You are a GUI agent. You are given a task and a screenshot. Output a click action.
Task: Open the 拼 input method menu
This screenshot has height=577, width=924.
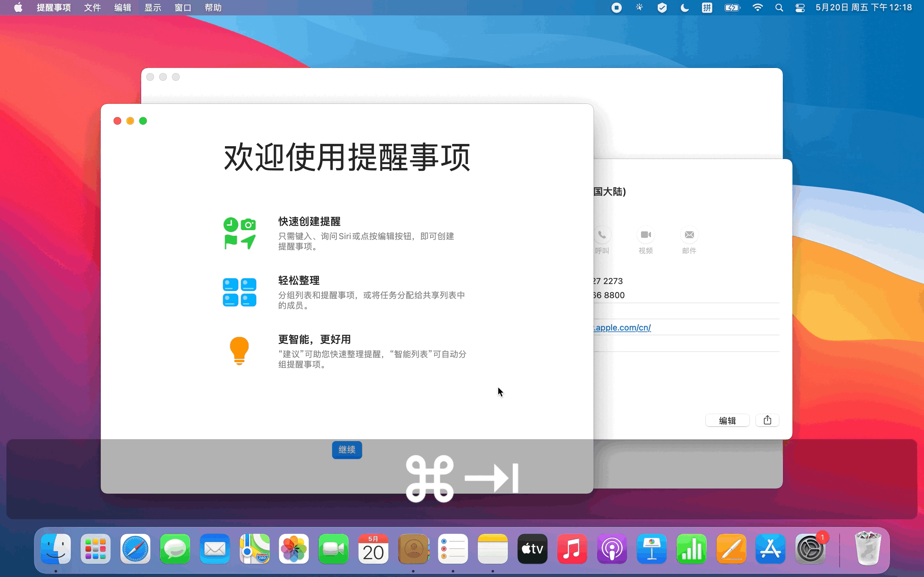pos(707,8)
